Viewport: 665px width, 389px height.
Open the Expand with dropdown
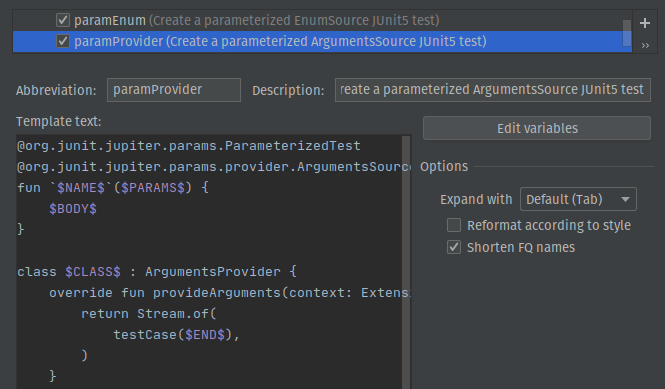coord(578,199)
